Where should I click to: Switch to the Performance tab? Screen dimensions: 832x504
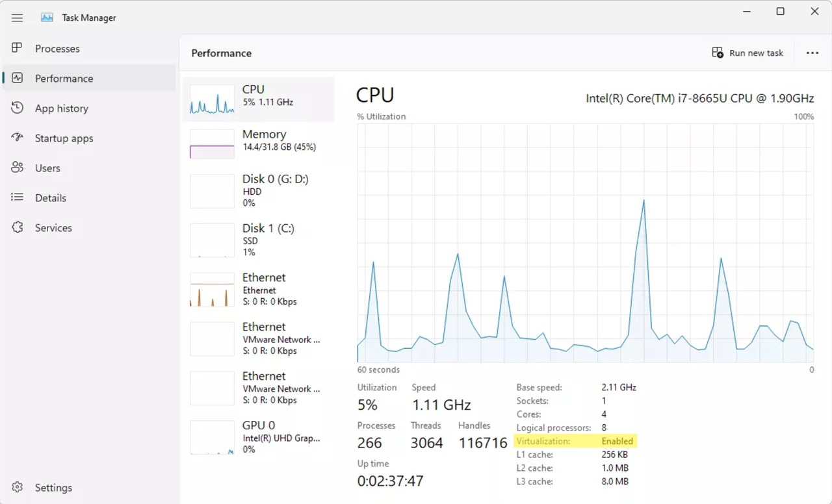coord(64,79)
